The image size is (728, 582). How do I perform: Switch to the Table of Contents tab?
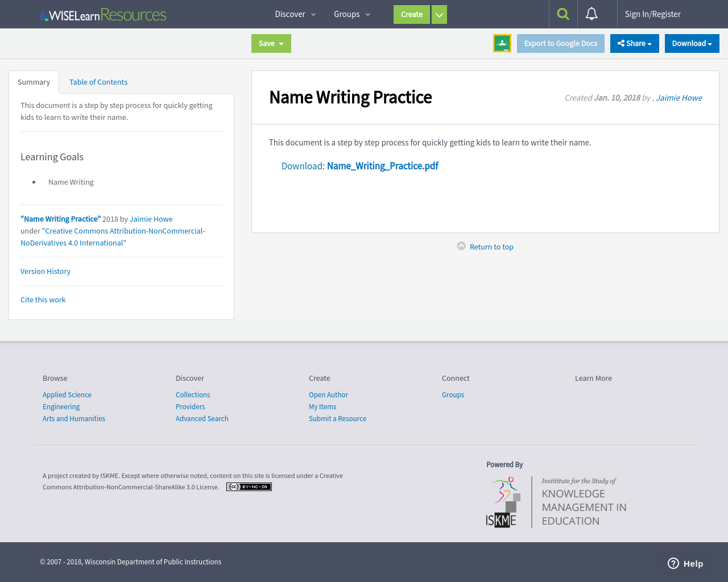[x=98, y=82]
